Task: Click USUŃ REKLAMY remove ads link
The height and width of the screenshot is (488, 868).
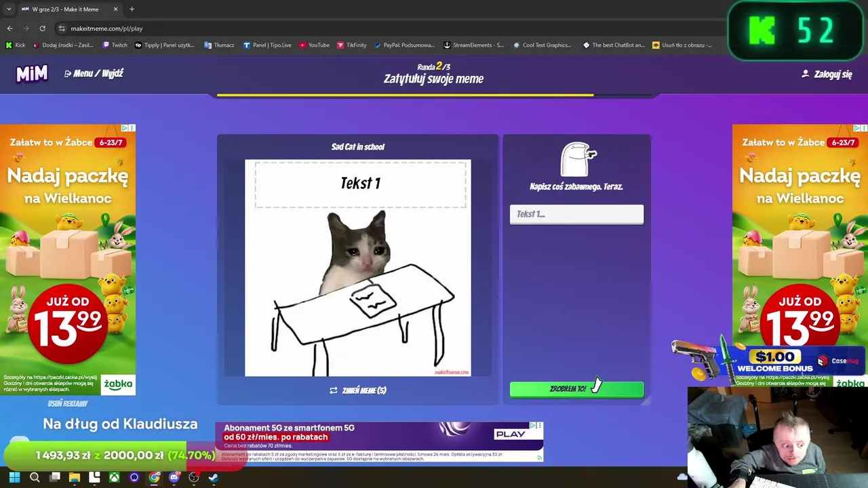Action: pyautogui.click(x=68, y=403)
